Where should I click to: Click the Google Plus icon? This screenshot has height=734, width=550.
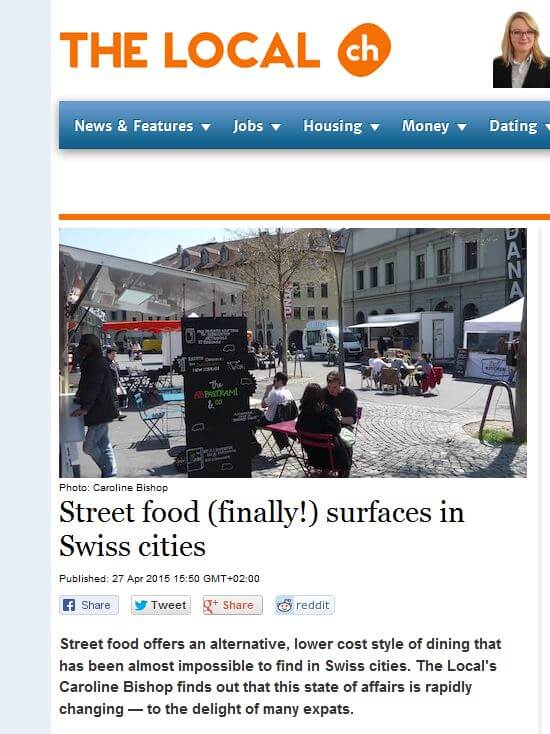pyautogui.click(x=211, y=605)
